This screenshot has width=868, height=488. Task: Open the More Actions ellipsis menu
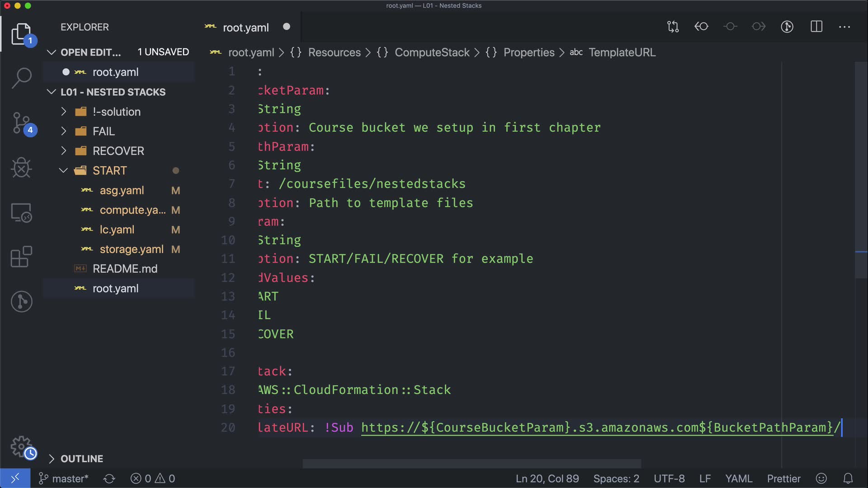coord(844,27)
